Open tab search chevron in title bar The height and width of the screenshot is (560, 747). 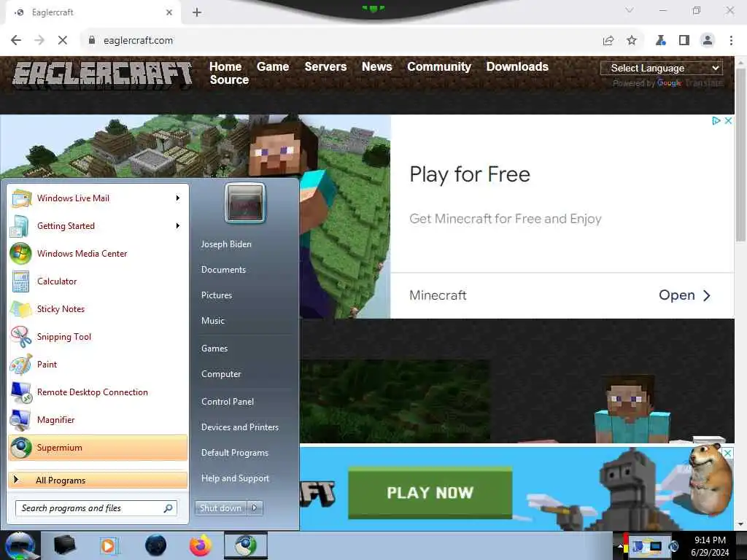point(630,10)
